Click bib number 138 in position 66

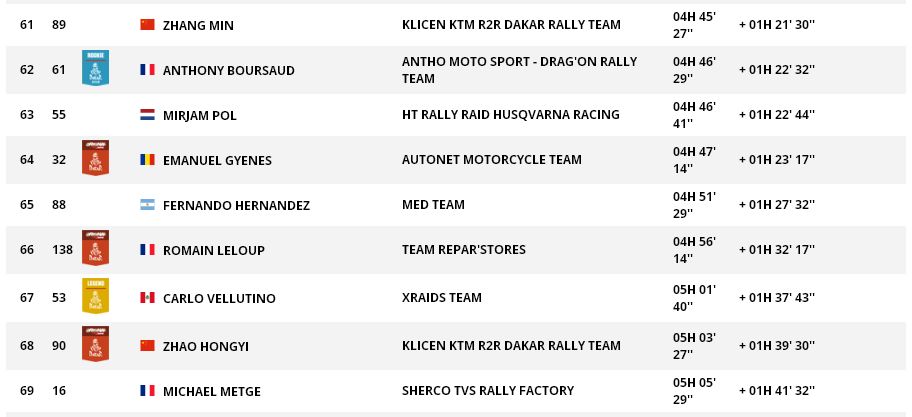coord(62,250)
